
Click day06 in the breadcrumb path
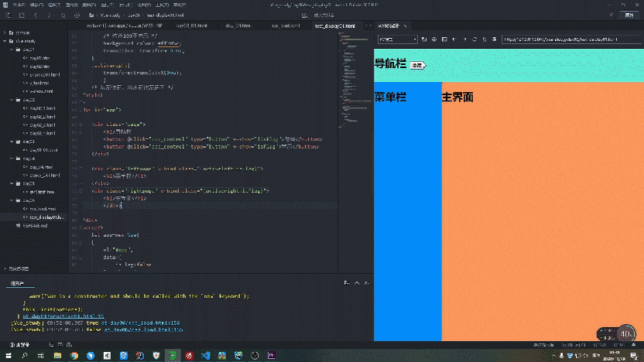133,15
